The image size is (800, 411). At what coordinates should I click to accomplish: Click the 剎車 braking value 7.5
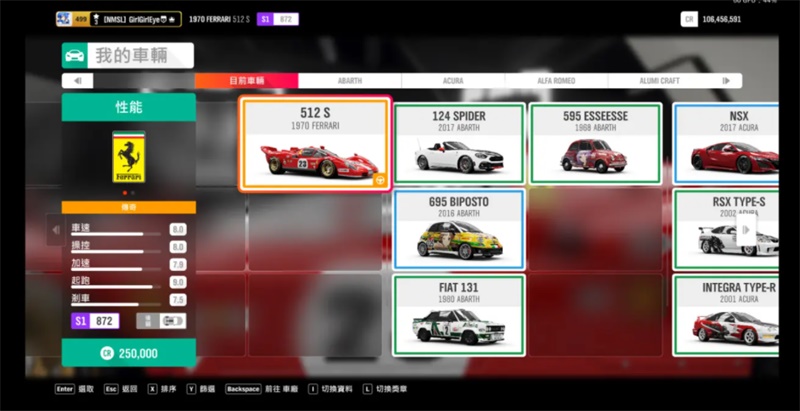tap(178, 300)
